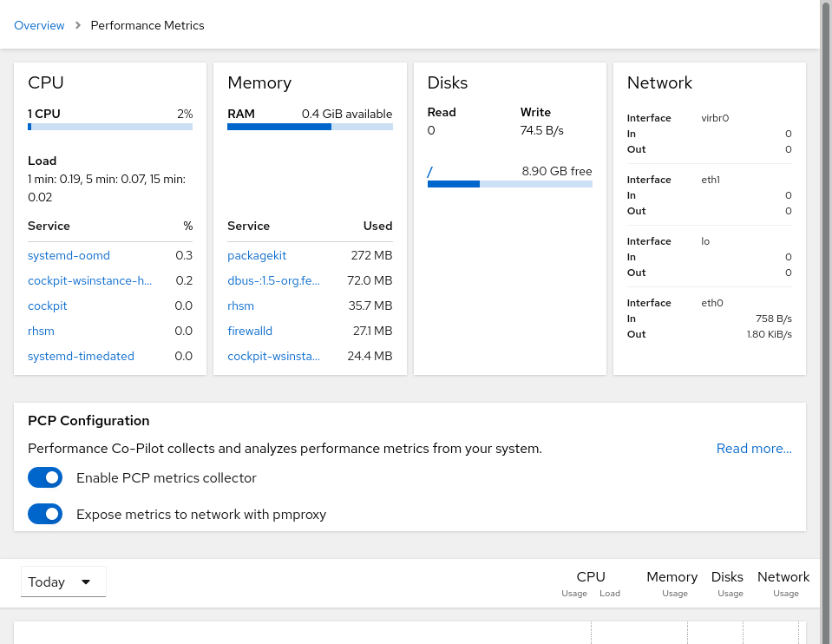
Task: Open the rhsm service under CPU
Action: coord(41,331)
